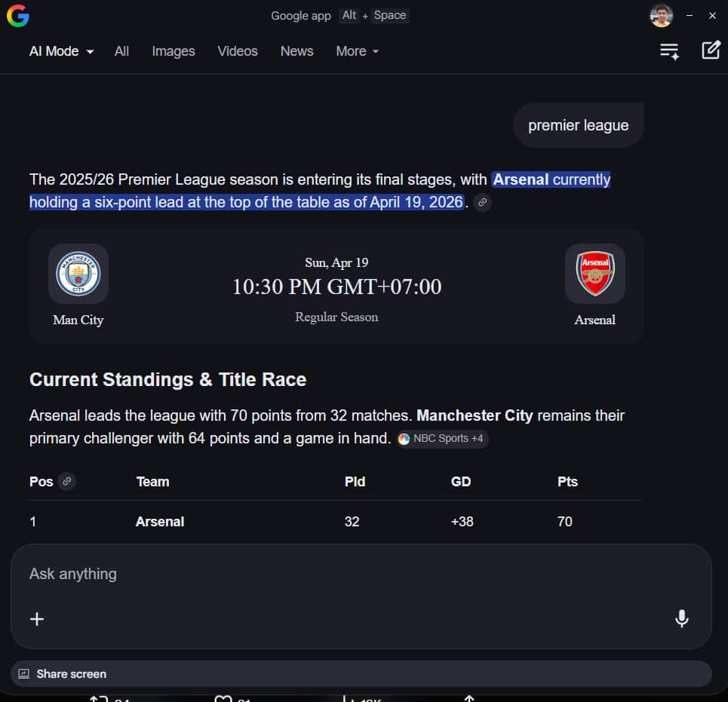Switch to the Images tab

(173, 51)
